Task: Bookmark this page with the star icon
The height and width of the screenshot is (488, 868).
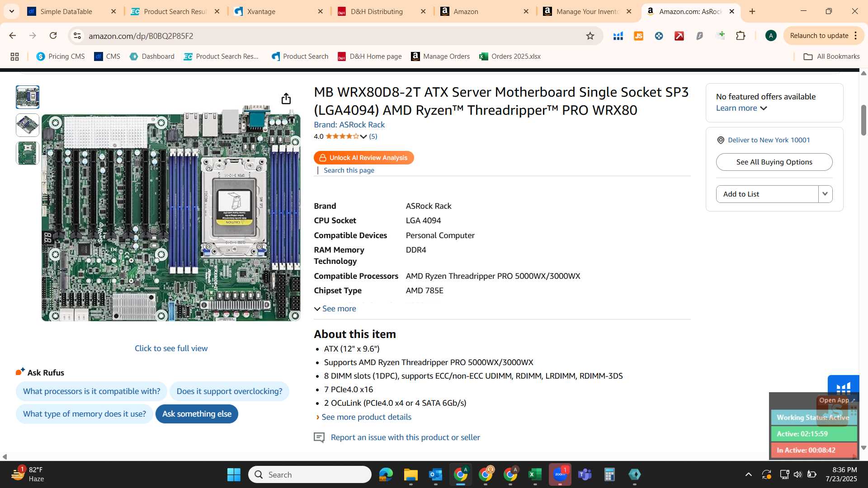Action: click(x=590, y=36)
